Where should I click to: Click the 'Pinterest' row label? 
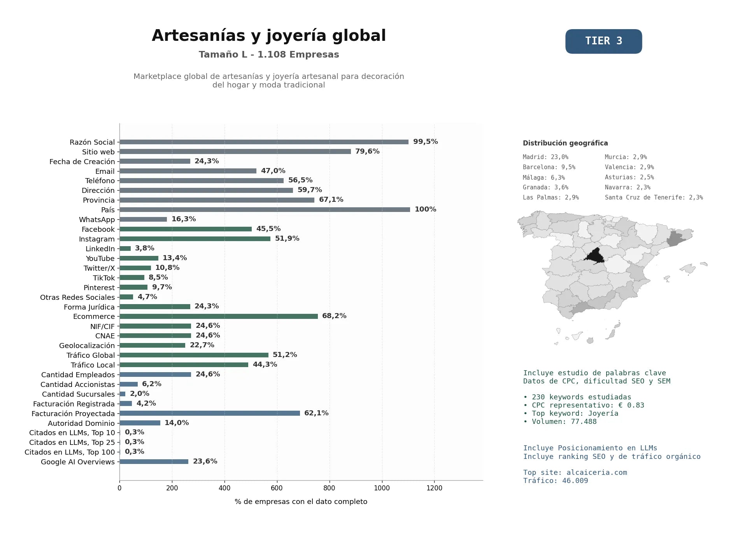click(99, 288)
